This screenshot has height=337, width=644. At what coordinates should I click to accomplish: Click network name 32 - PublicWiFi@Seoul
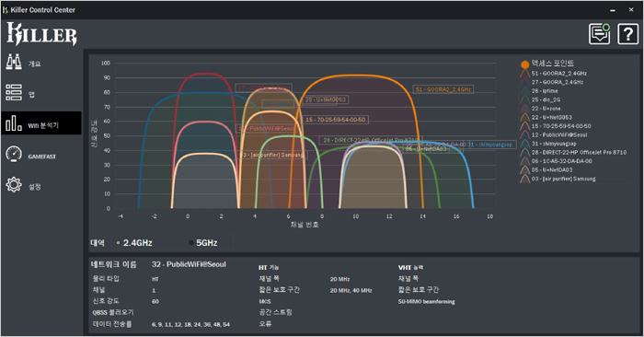[x=189, y=264]
